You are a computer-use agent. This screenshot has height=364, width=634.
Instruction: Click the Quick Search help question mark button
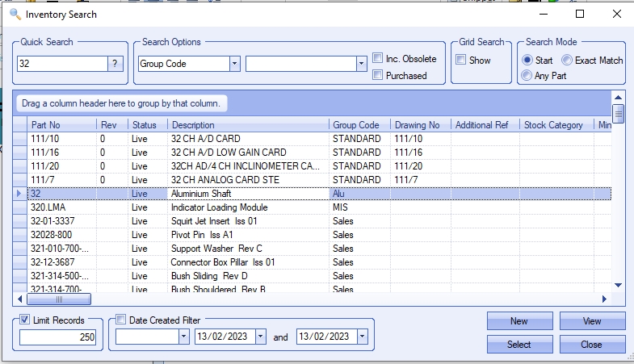(x=116, y=64)
